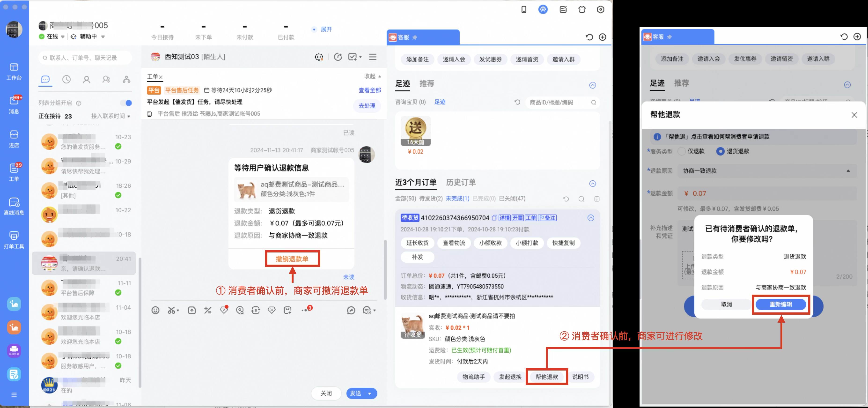Click the 撤销退款单 button in the chat
This screenshot has width=868, height=408.
click(x=292, y=258)
